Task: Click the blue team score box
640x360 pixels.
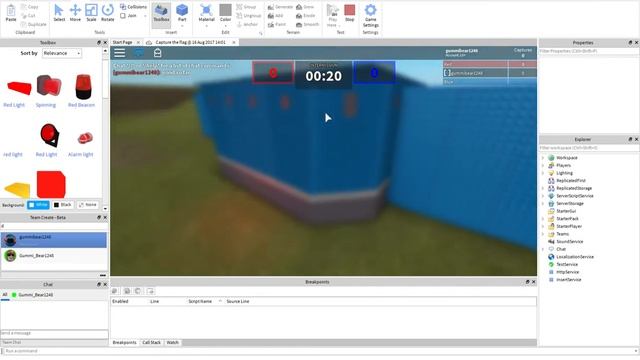Action: pos(374,73)
